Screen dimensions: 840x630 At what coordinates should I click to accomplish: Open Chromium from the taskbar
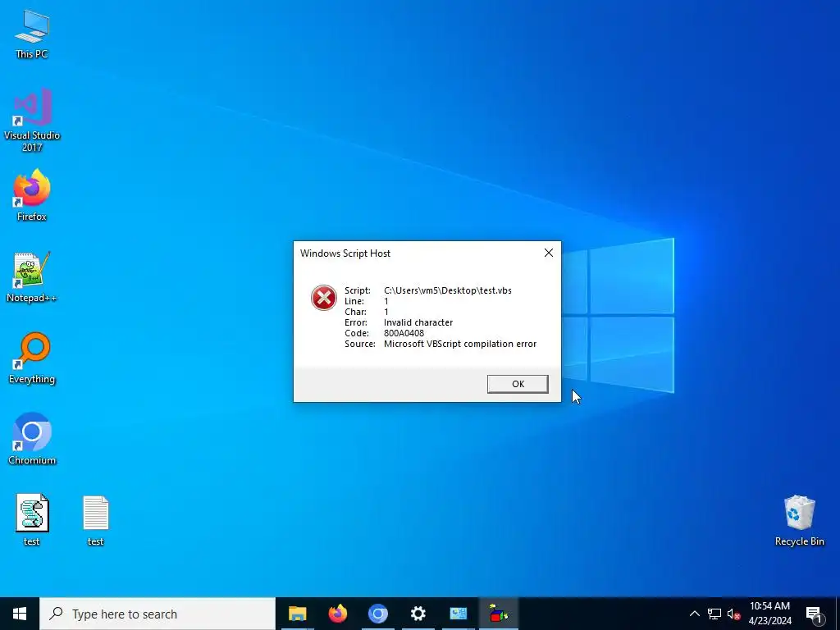[377, 614]
